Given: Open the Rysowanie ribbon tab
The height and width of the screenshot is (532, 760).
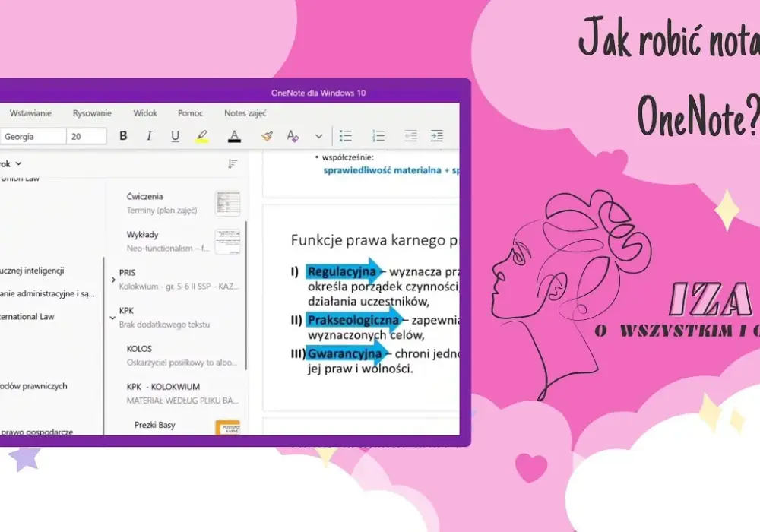Looking at the screenshot, I should [x=92, y=113].
